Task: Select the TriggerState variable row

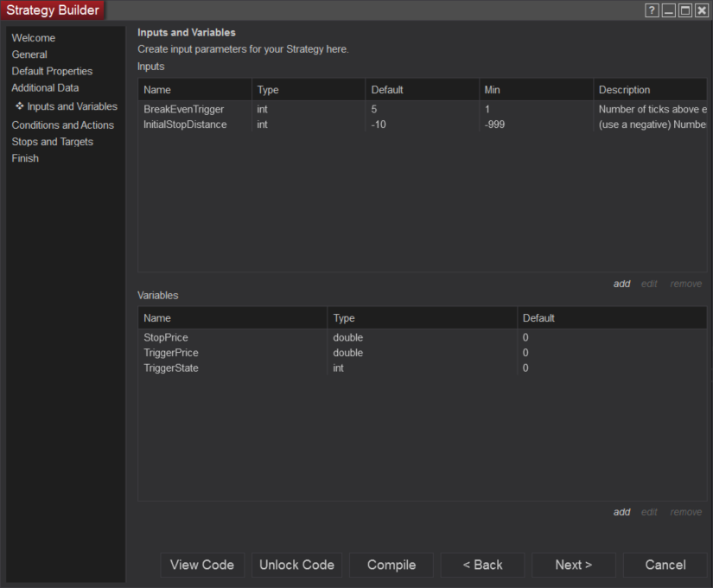Action: [423, 367]
